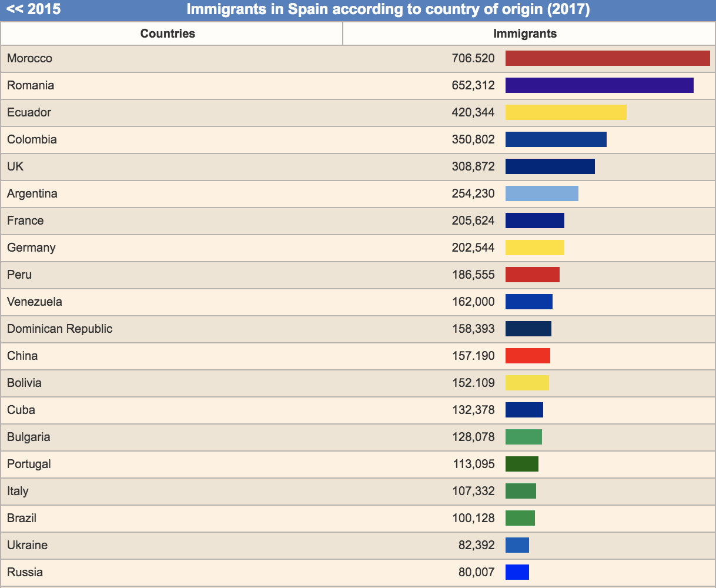
Task: Select the Ukraine country name
Action: (x=27, y=545)
